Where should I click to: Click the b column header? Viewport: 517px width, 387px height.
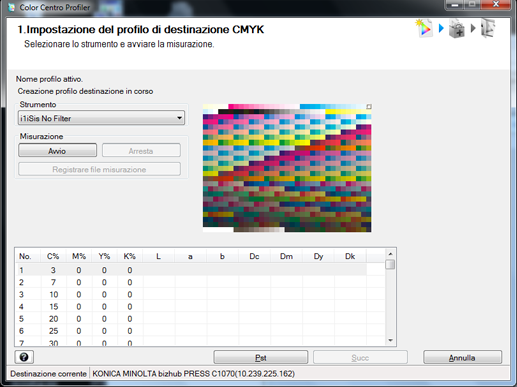point(222,256)
